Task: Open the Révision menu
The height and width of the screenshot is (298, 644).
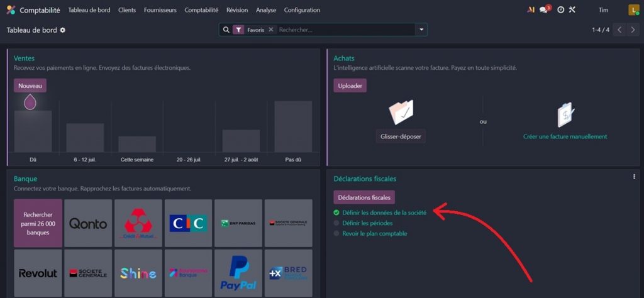Action: (237, 10)
